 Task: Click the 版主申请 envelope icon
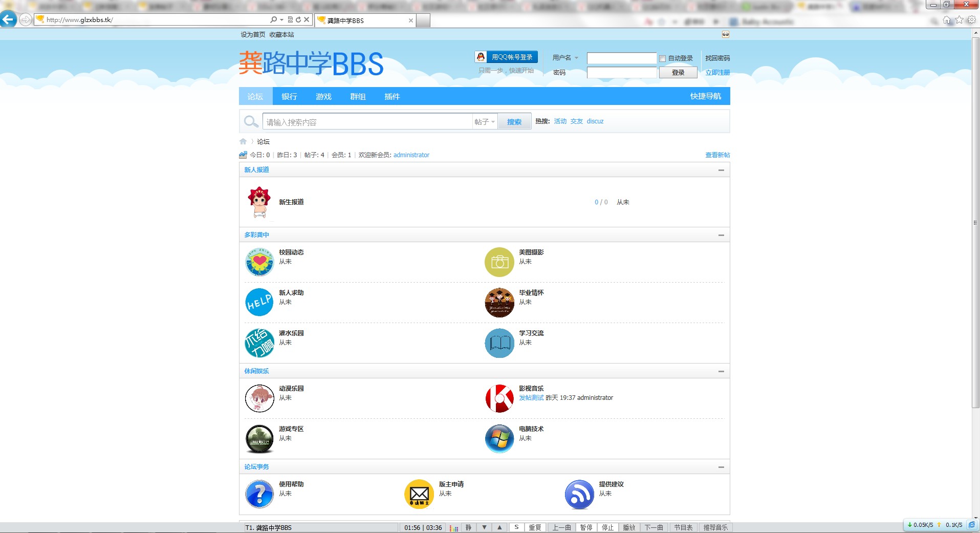coord(419,494)
